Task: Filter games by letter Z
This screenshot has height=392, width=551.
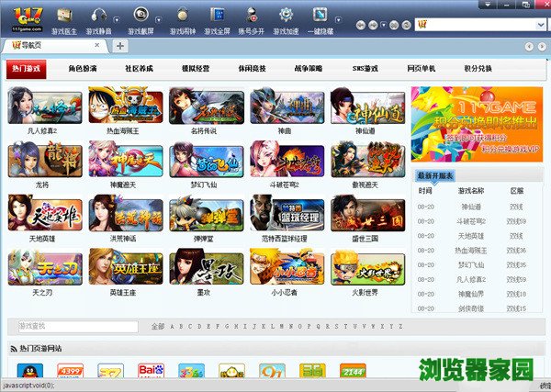Action: [x=400, y=327]
